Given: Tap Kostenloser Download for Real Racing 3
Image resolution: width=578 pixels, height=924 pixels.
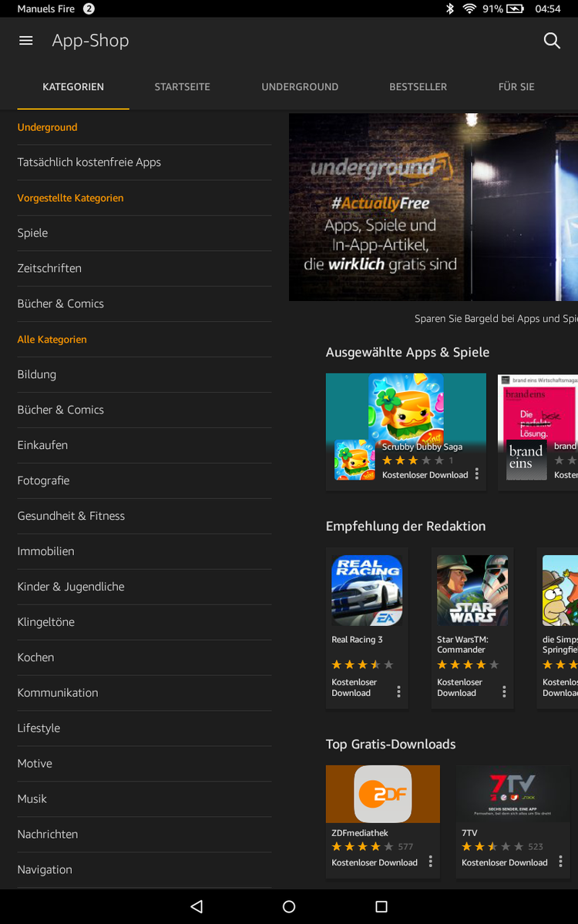Looking at the screenshot, I should pyautogui.click(x=355, y=688).
